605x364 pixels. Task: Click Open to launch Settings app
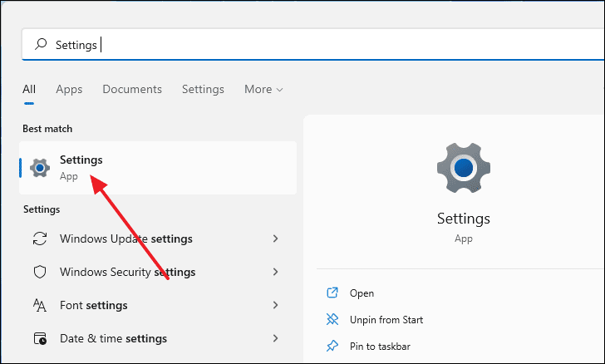(x=362, y=293)
